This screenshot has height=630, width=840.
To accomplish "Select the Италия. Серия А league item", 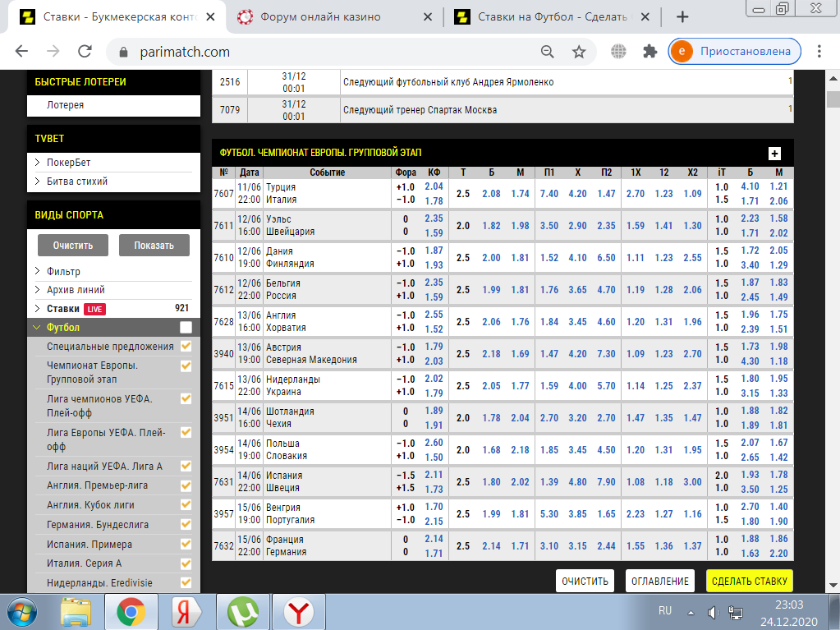I will click(x=84, y=563).
